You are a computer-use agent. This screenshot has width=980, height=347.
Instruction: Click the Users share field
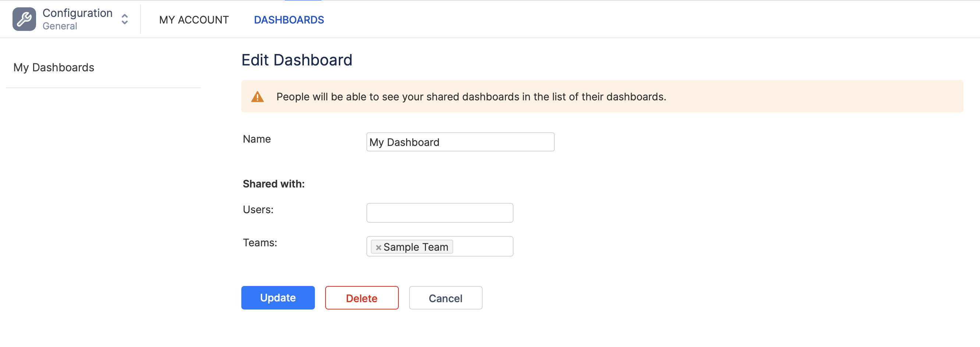point(439,213)
